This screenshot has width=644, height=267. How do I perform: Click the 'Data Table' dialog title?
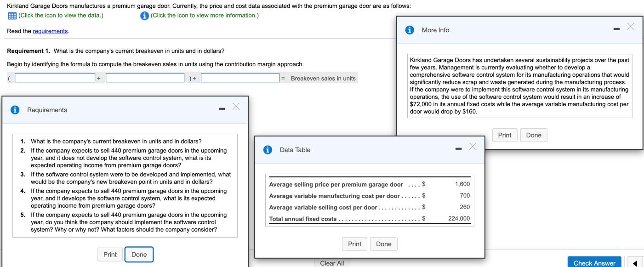pos(295,150)
